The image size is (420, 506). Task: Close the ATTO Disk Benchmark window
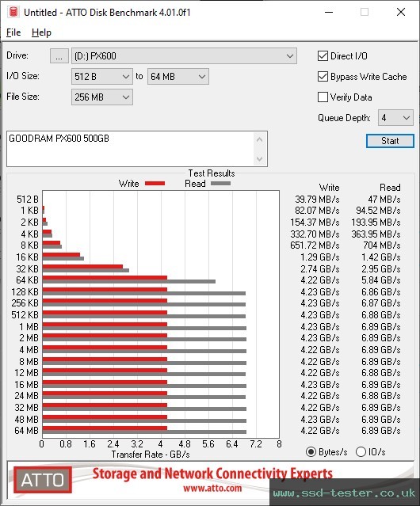point(401,12)
